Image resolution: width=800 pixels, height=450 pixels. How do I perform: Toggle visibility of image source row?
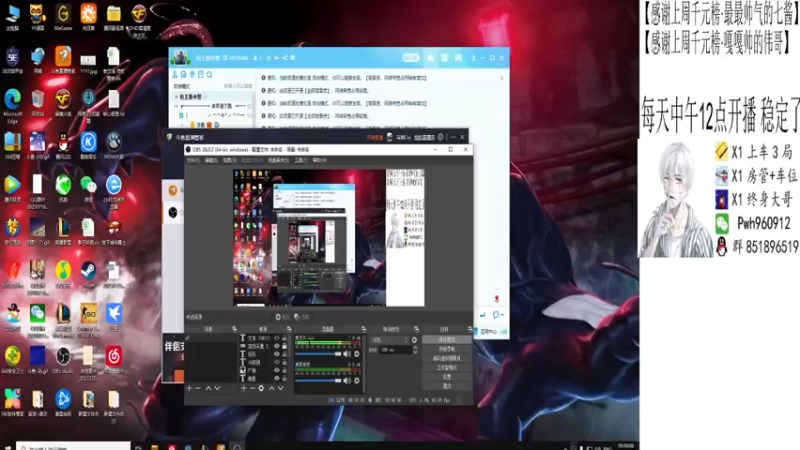click(x=277, y=370)
